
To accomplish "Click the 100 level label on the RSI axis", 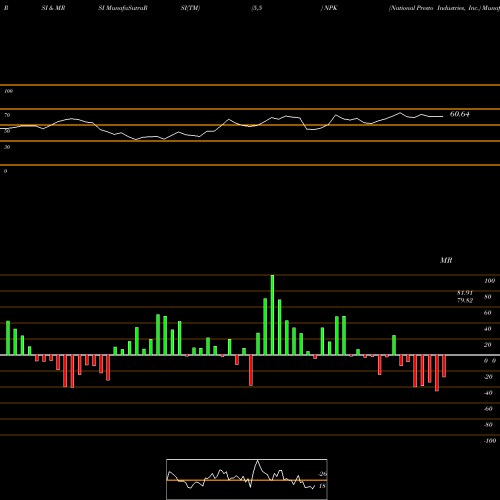I will 8,91.
